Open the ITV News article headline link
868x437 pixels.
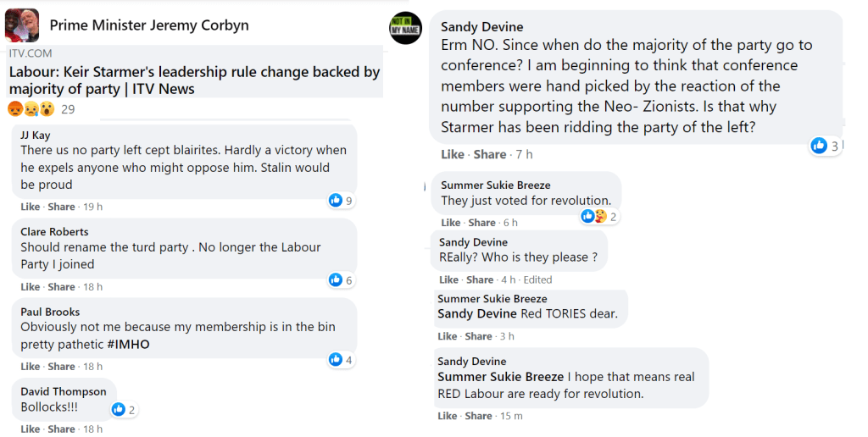tap(194, 80)
